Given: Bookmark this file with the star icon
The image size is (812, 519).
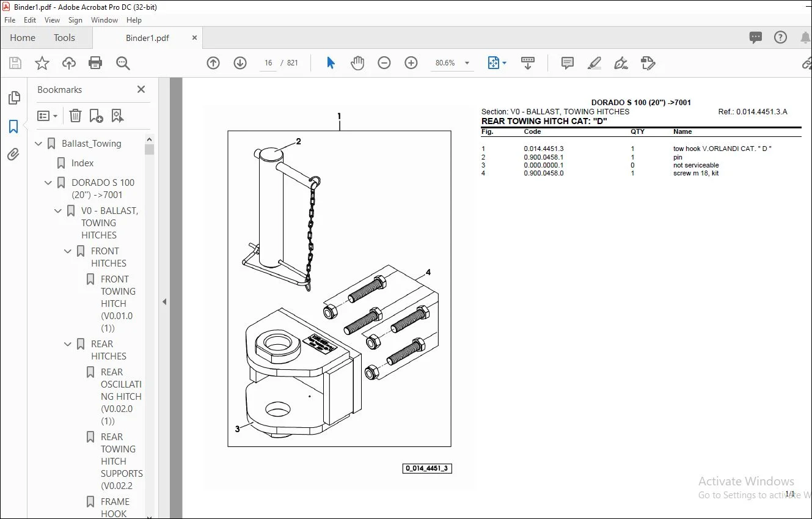Looking at the screenshot, I should [x=42, y=63].
